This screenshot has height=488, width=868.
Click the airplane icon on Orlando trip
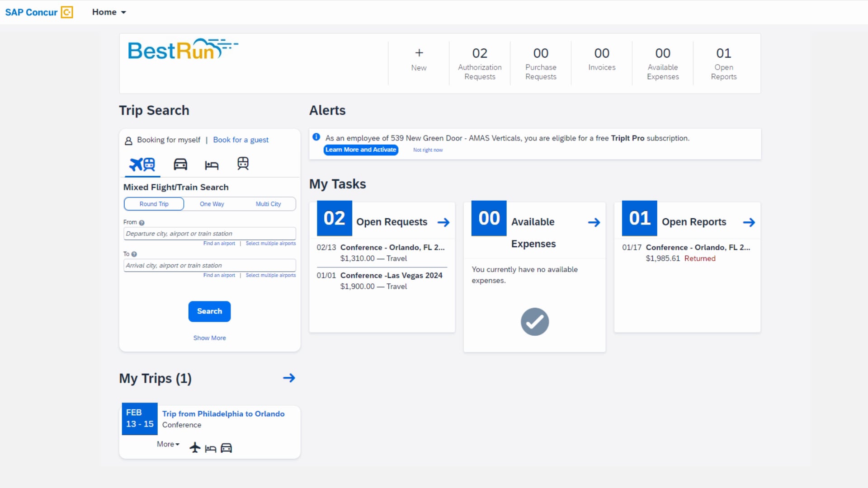tap(195, 448)
